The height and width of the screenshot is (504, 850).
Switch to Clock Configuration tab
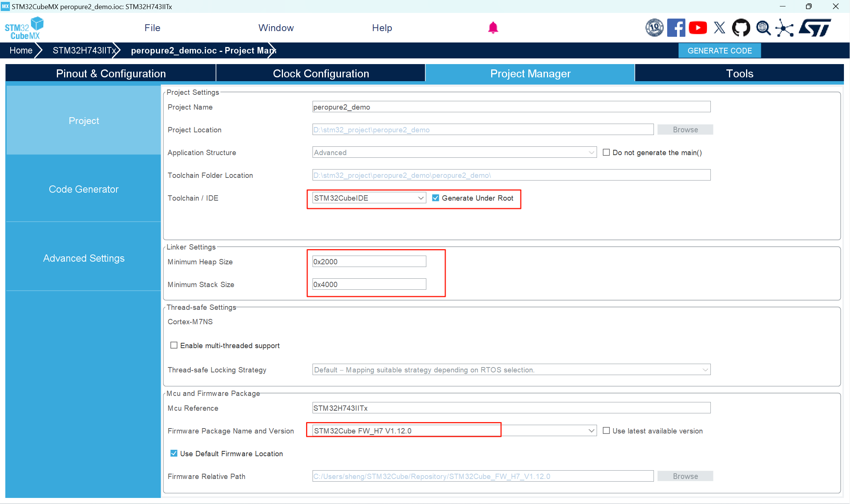tap(321, 74)
